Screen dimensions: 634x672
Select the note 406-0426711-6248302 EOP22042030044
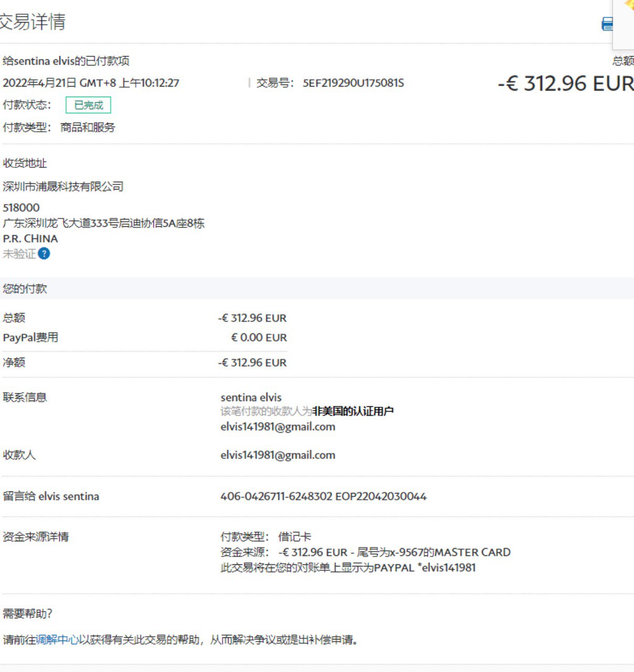click(x=323, y=496)
